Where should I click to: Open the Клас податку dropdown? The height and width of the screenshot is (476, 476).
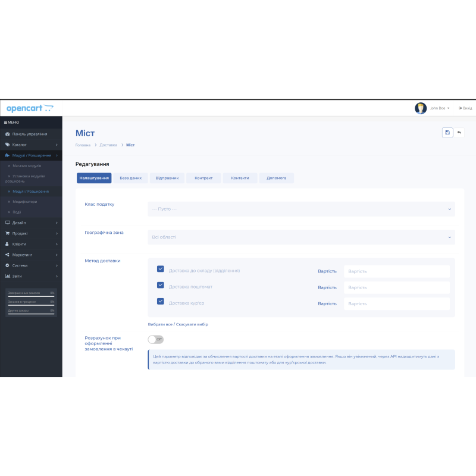(301, 209)
